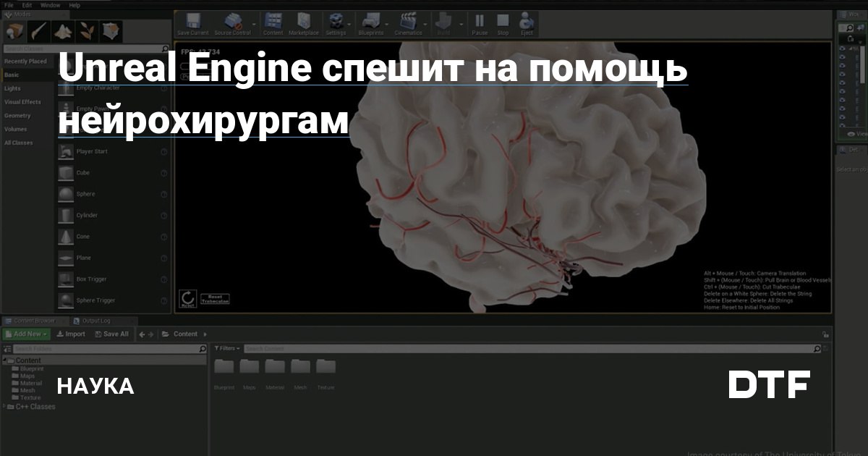Expand Settings dropdown arrow

[351, 23]
